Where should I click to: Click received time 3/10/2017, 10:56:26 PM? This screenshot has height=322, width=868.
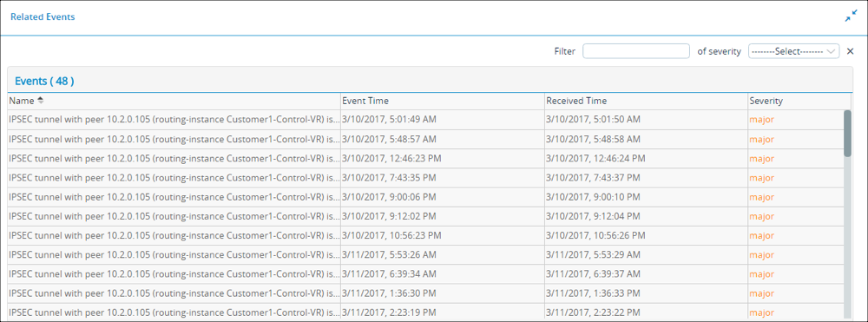[x=595, y=236]
